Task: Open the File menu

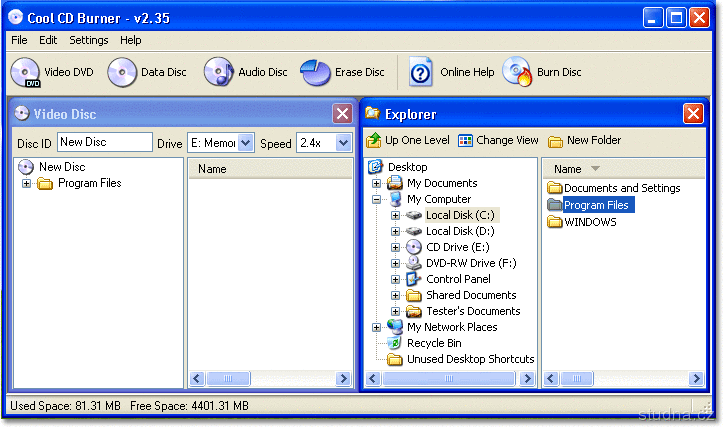Action: point(19,40)
